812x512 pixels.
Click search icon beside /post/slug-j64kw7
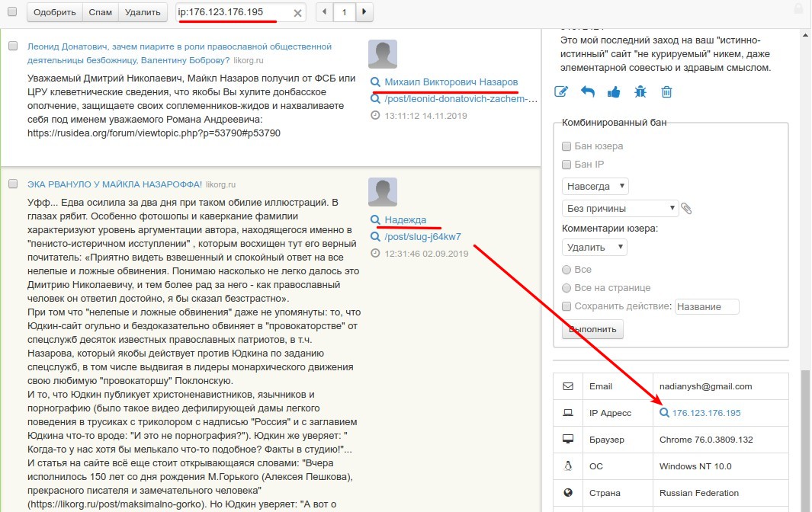375,237
